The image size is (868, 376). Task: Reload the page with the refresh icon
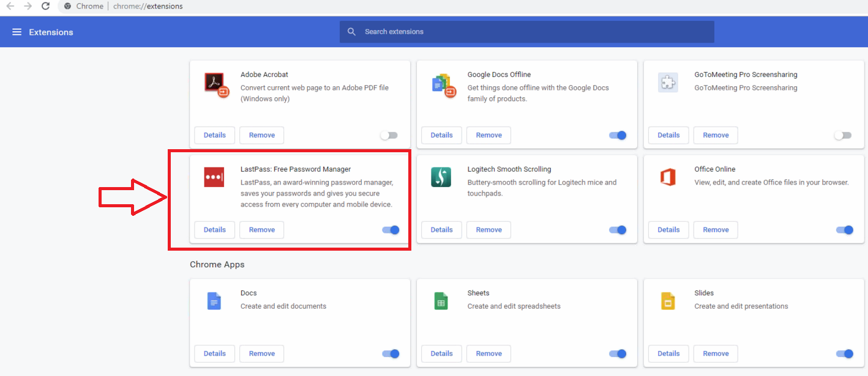[x=45, y=6]
